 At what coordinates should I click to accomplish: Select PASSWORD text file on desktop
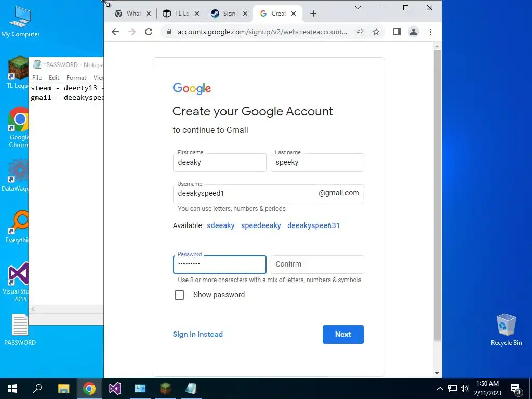coord(20,330)
